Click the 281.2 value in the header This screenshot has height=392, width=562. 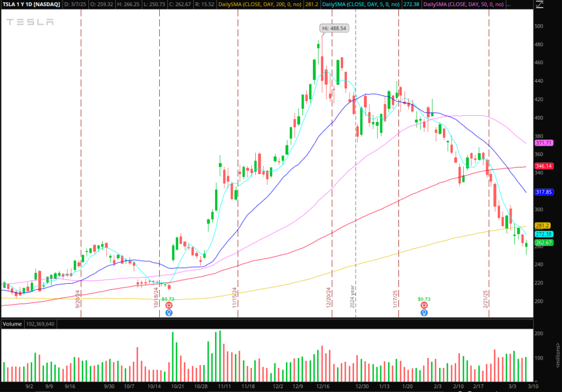(x=312, y=4)
